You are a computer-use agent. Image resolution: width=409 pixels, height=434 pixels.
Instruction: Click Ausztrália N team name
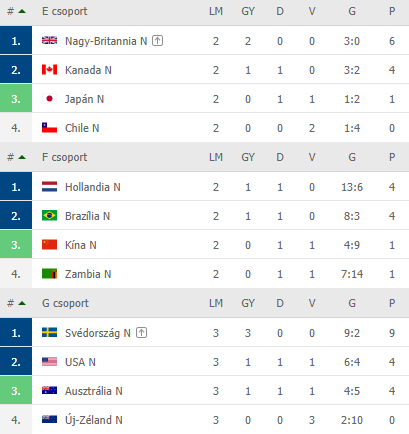pyautogui.click(x=94, y=391)
